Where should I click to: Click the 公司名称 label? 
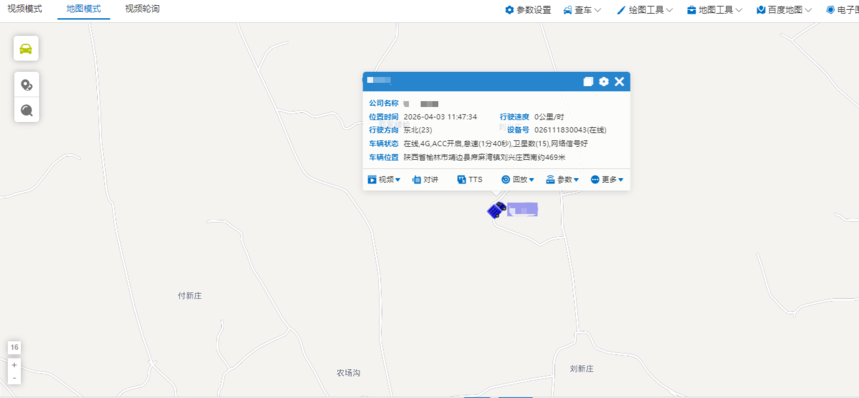pyautogui.click(x=383, y=103)
